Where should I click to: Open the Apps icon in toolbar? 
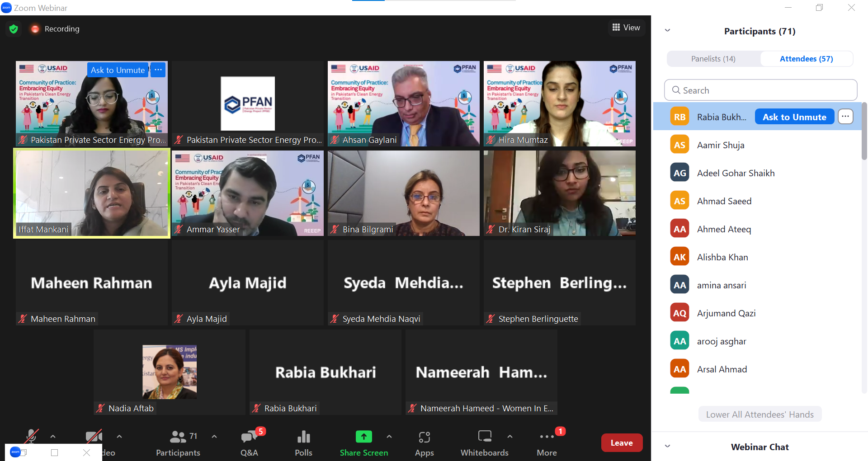click(424, 437)
